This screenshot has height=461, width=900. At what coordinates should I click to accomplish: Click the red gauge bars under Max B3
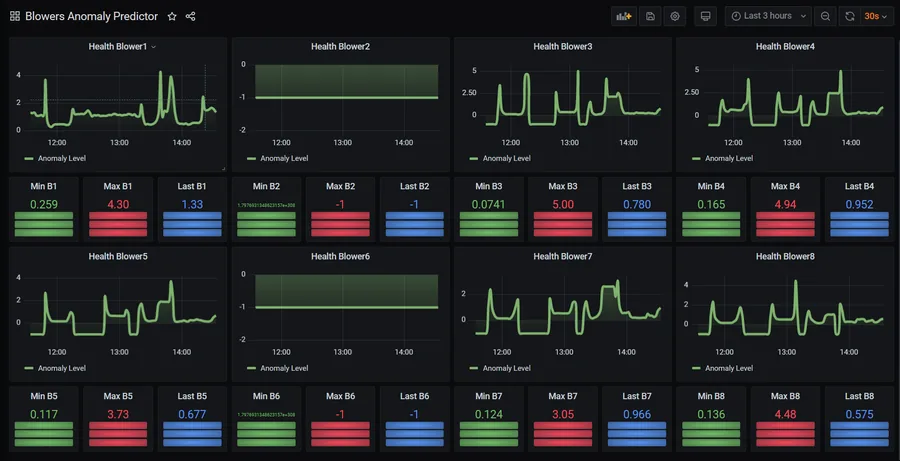[562, 224]
